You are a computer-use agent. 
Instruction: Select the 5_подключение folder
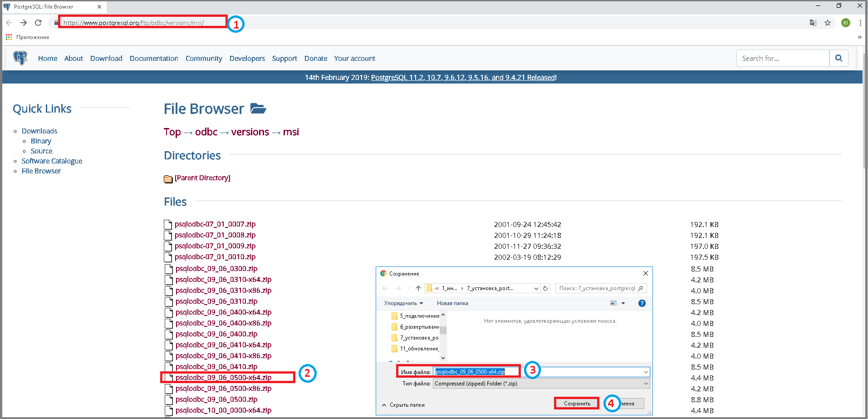415,316
